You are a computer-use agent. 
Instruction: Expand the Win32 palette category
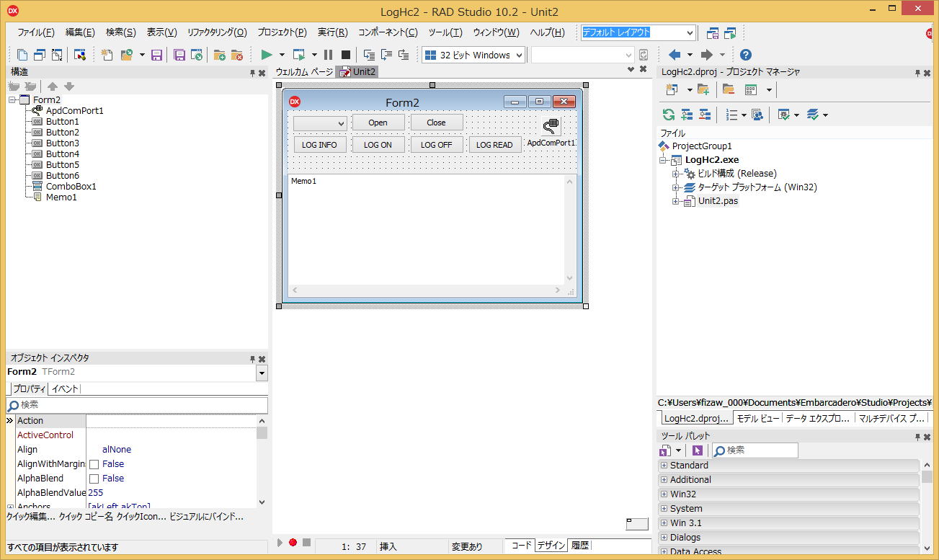tap(664, 494)
